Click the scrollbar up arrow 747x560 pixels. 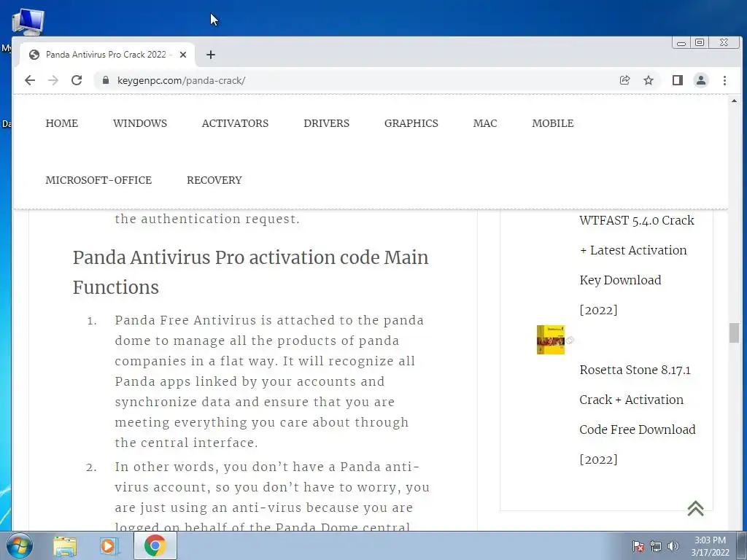click(734, 101)
